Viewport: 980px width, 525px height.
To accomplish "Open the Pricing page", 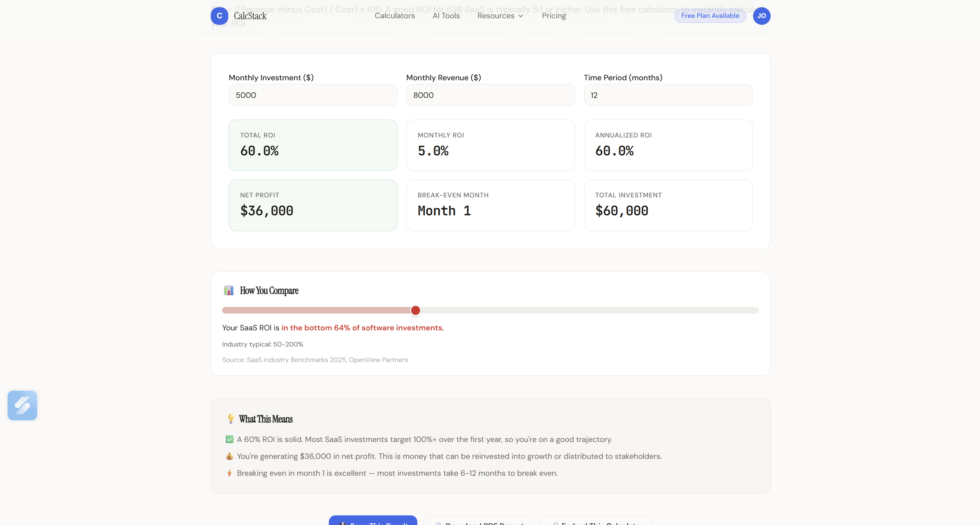I will pyautogui.click(x=554, y=16).
